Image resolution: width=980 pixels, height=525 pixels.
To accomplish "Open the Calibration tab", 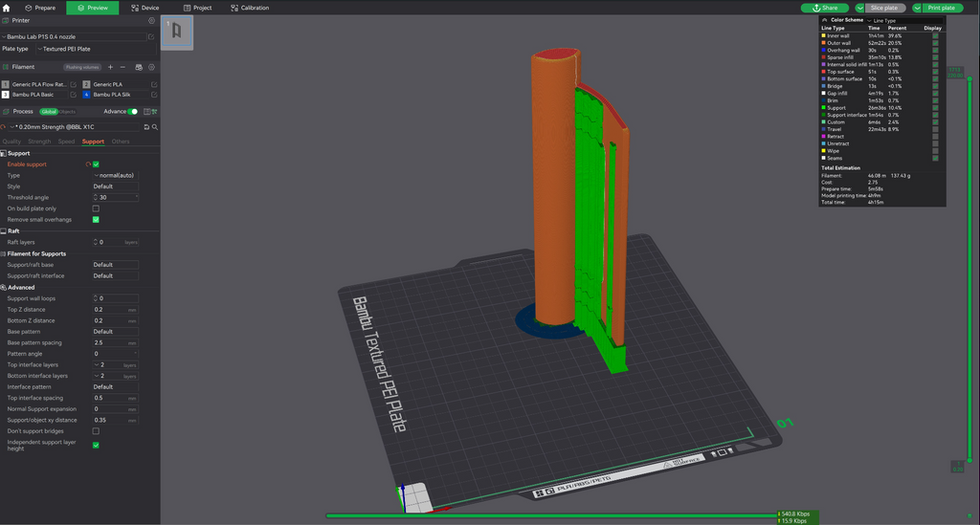I will click(x=250, y=8).
